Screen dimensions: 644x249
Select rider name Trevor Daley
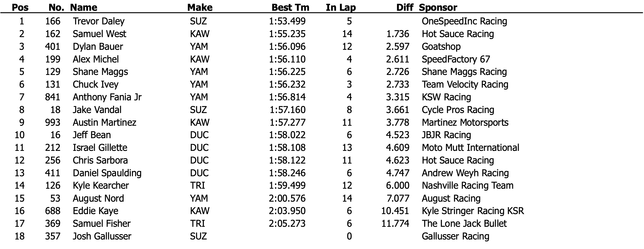pyautogui.click(x=98, y=21)
